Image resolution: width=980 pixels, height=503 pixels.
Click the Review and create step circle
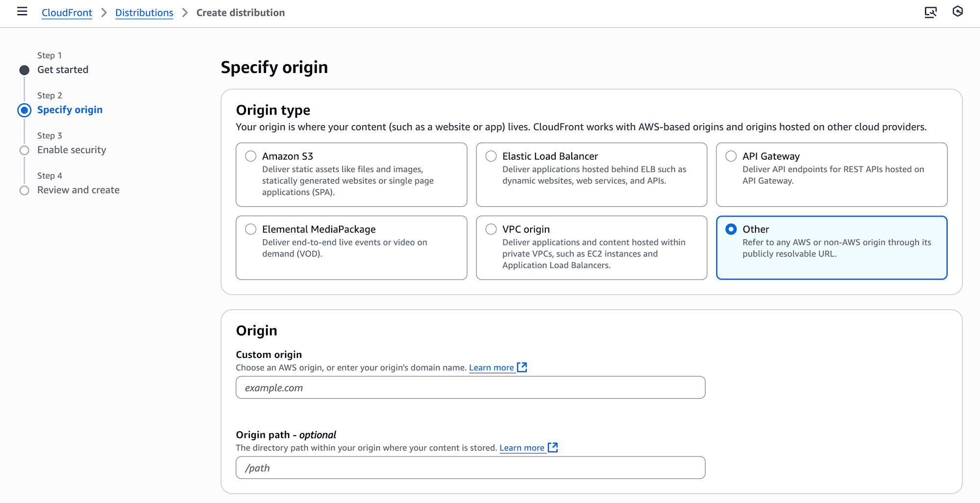click(24, 191)
